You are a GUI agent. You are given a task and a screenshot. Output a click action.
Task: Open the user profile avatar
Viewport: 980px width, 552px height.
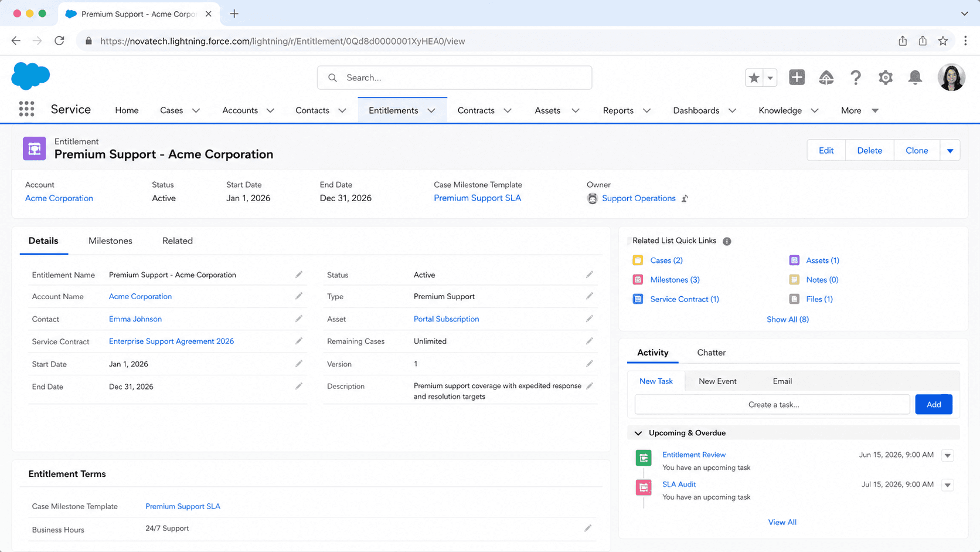coord(951,77)
